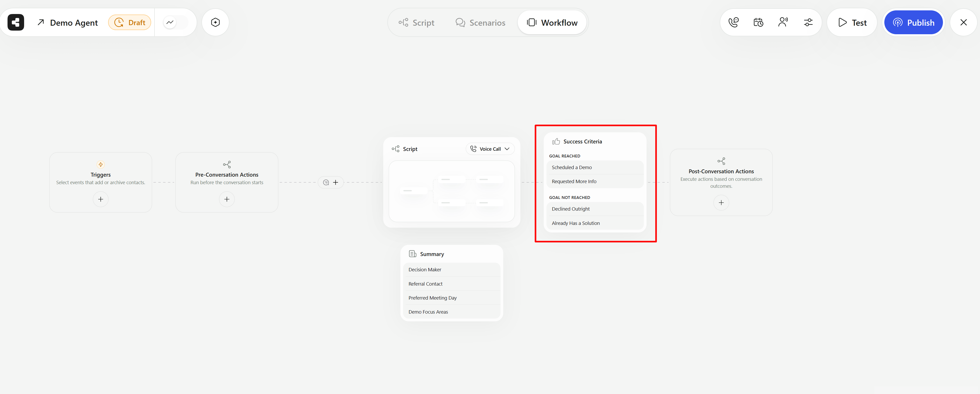
Task: Switch to the Scenarios tab
Action: pos(480,23)
